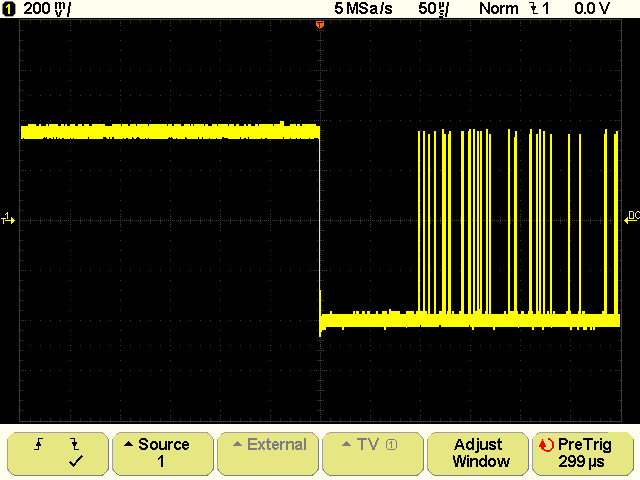
Task: Click the 200 mV/ vertical scale readout
Action: 47,9
